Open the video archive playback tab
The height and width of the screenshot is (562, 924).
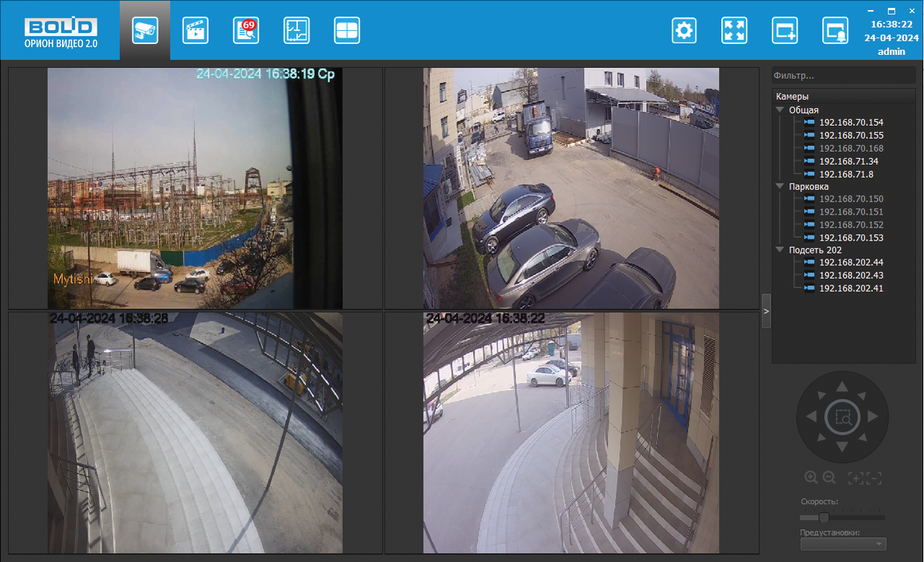[196, 30]
